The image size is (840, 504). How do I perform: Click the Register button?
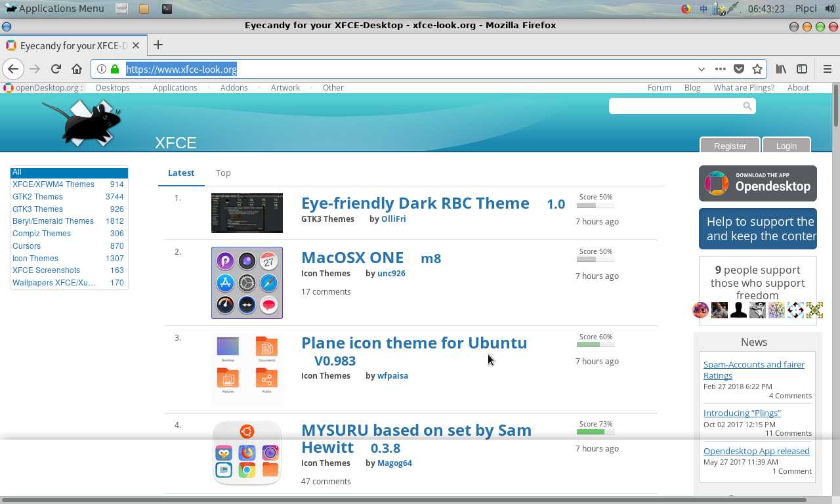(730, 145)
